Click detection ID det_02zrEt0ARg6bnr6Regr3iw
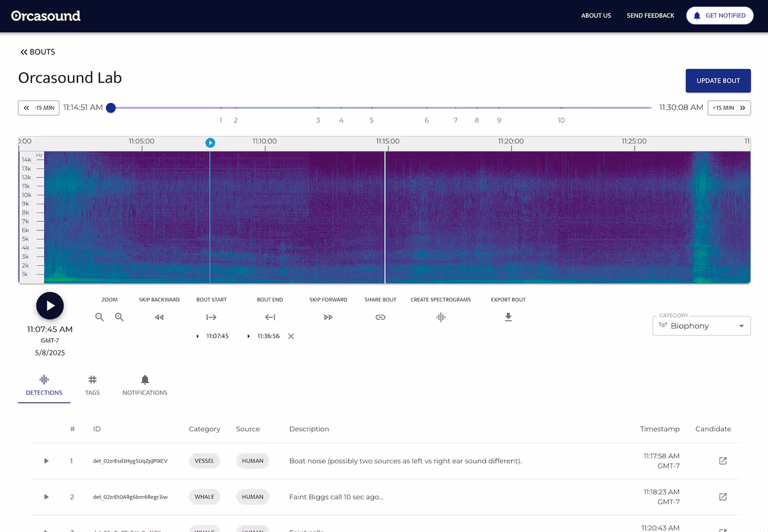Screen dimensions: 768x532 pyautogui.click(x=130, y=497)
